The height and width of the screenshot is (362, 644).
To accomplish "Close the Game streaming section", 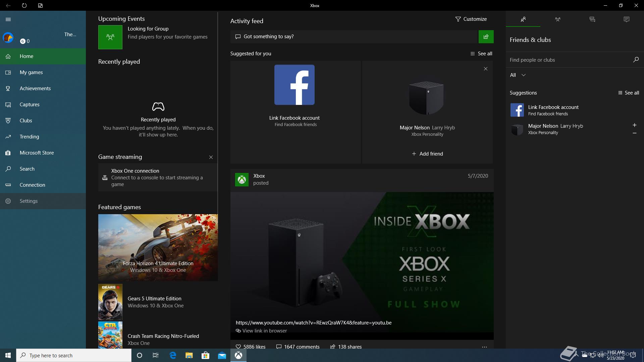I will [211, 157].
